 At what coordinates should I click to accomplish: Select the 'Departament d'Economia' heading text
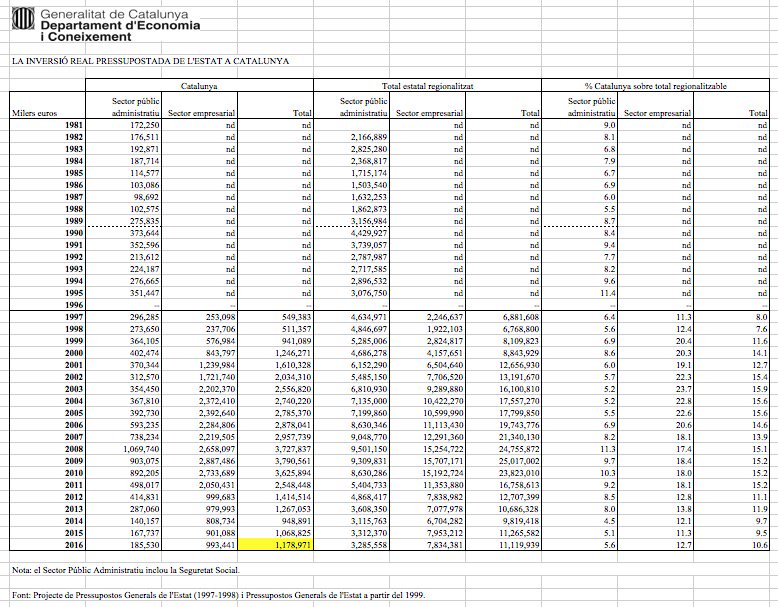(x=121, y=26)
